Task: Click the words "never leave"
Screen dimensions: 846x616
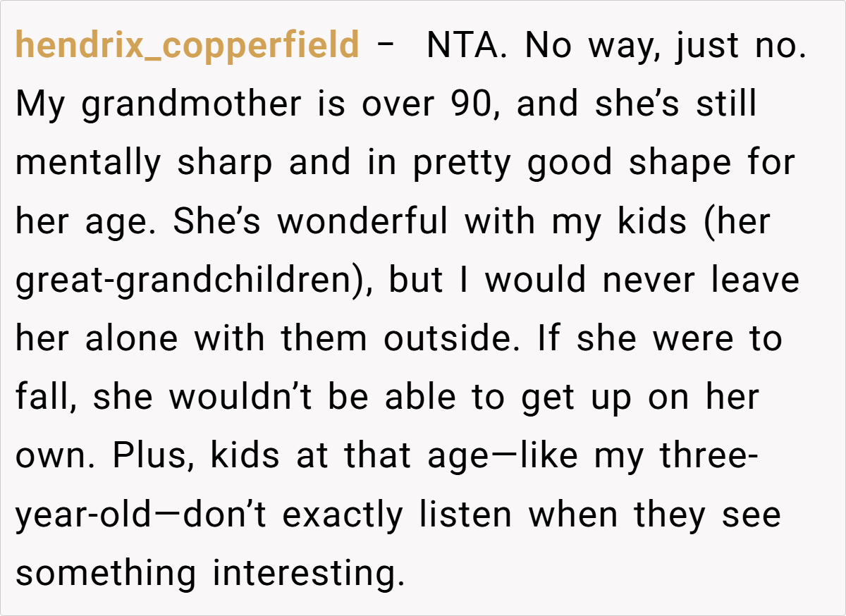Action: (x=701, y=281)
